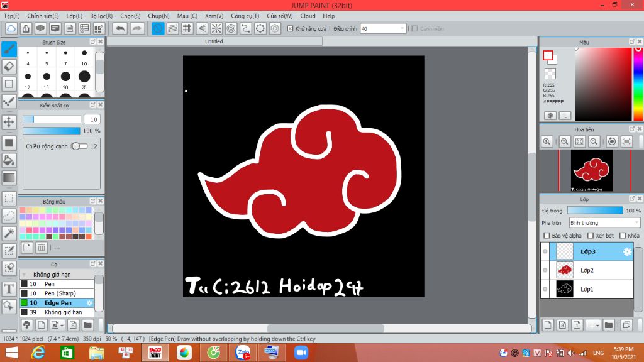Pick brush size 25
The height and width of the screenshot is (362, 644).
tap(84, 79)
